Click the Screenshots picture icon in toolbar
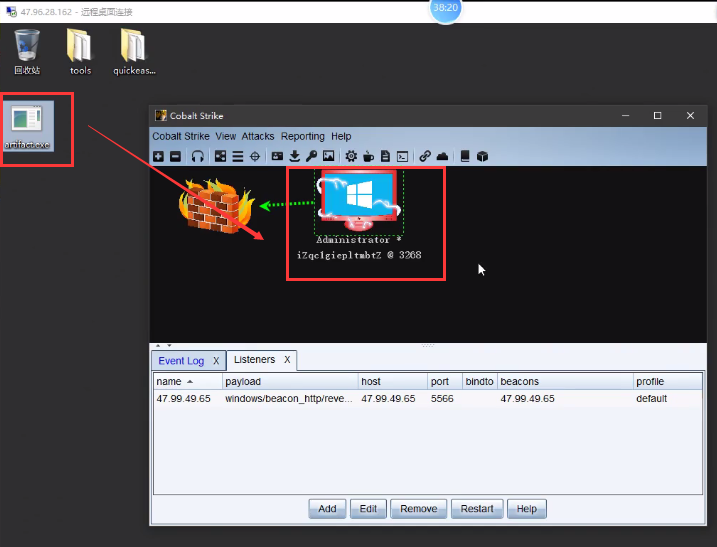Viewport: 717px width, 547px height. (328, 156)
